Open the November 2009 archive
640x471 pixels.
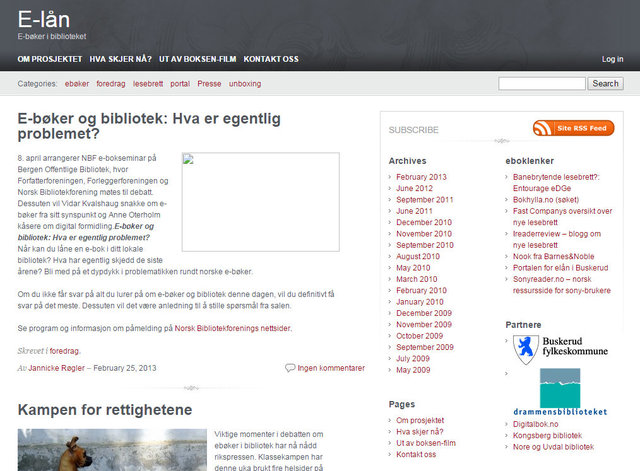click(424, 325)
